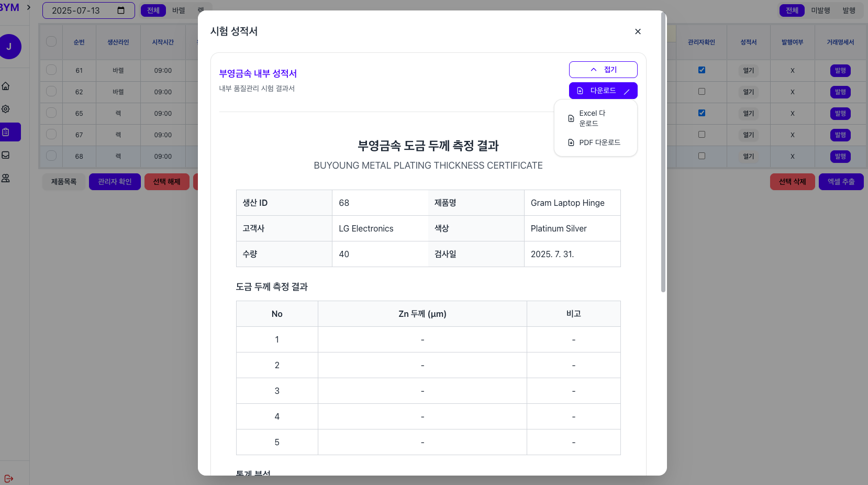Select the clipboard icon in sidebar
Image resolution: width=868 pixels, height=485 pixels.
click(x=6, y=132)
